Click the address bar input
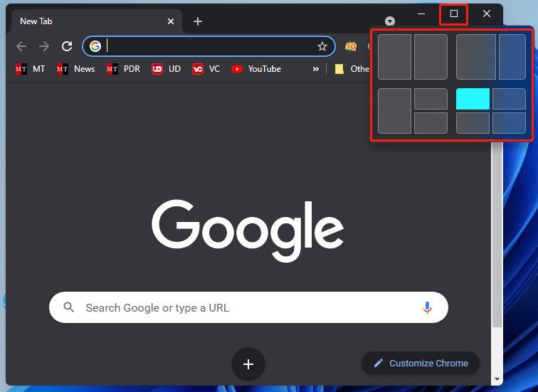Viewport: 538px width, 392px height. [209, 46]
